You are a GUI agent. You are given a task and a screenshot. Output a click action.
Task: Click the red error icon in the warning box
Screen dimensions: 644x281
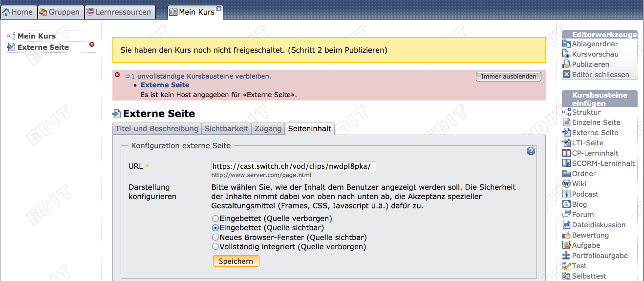point(117,75)
